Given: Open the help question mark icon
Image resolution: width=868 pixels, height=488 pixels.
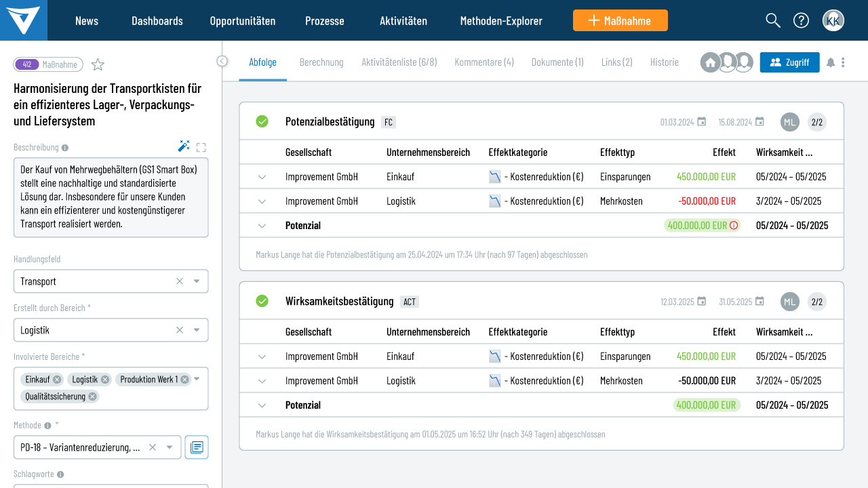Looking at the screenshot, I should 801,20.
